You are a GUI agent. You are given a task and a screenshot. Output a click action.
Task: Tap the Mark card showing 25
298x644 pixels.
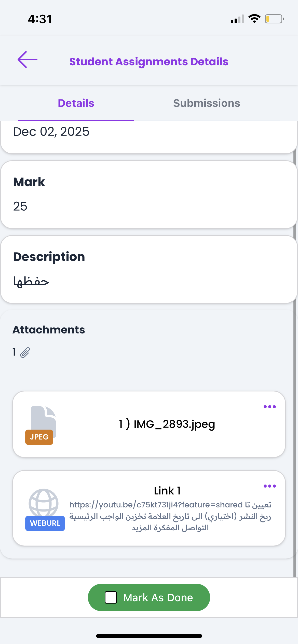(x=149, y=194)
